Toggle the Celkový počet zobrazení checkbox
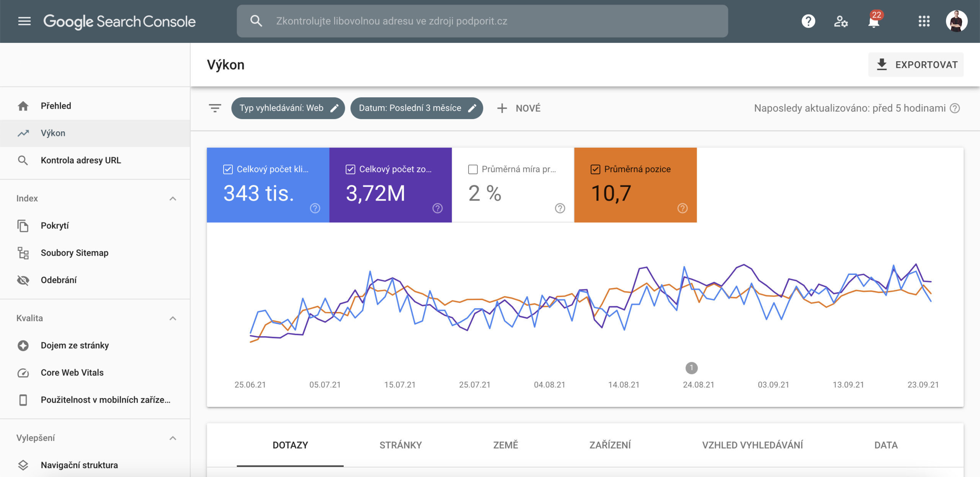The height and width of the screenshot is (477, 980). [x=349, y=169]
